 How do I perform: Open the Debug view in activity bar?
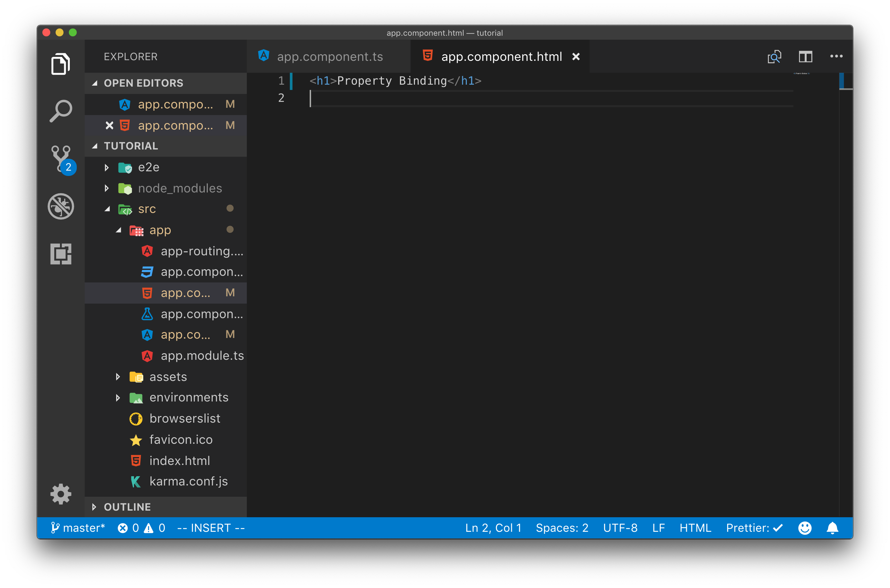[61, 206]
